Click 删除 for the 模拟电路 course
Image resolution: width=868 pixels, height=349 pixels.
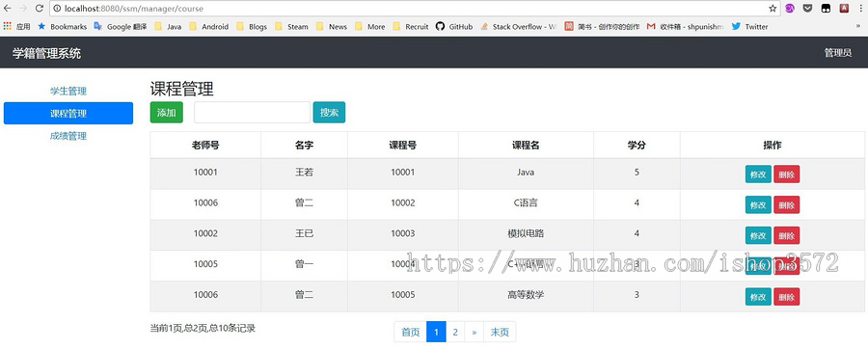[787, 235]
